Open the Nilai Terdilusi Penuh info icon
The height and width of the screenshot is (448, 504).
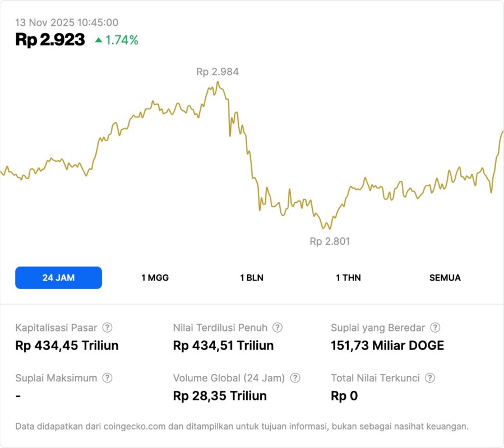coord(278,328)
